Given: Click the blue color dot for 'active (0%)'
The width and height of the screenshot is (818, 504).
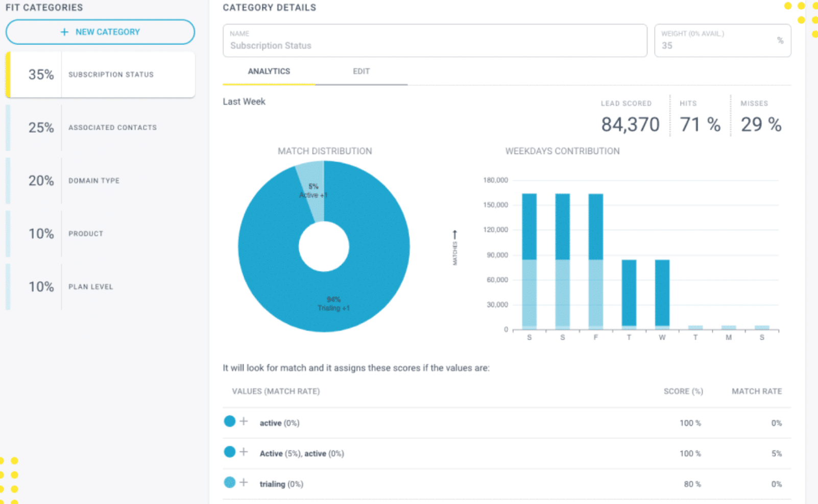Looking at the screenshot, I should click(x=230, y=421).
